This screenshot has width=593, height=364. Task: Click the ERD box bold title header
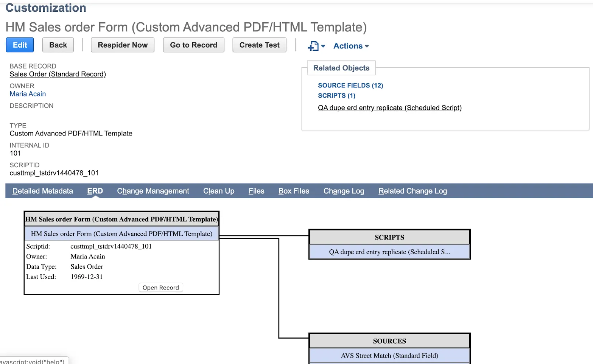click(x=121, y=219)
